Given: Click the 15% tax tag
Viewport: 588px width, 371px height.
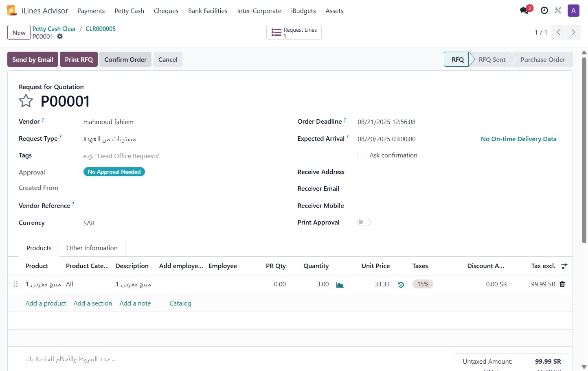Looking at the screenshot, I should pyautogui.click(x=423, y=284).
